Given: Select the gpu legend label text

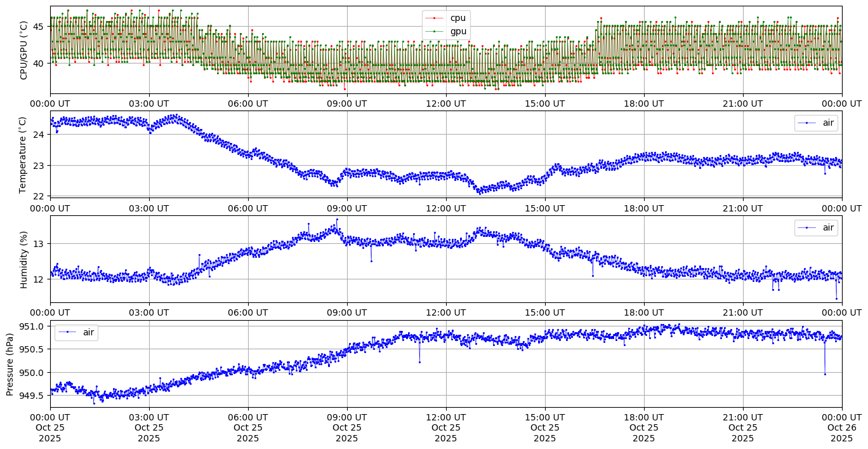Looking at the screenshot, I should coord(457,30).
